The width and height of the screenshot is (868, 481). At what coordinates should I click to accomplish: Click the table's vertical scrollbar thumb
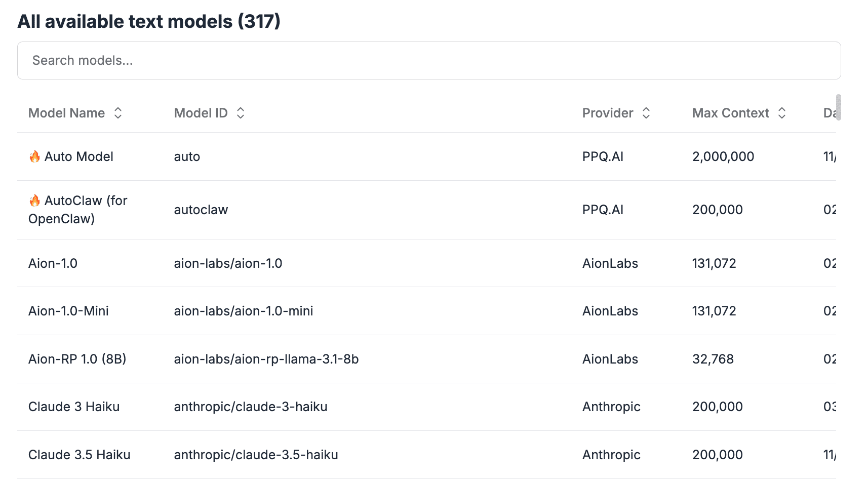839,107
